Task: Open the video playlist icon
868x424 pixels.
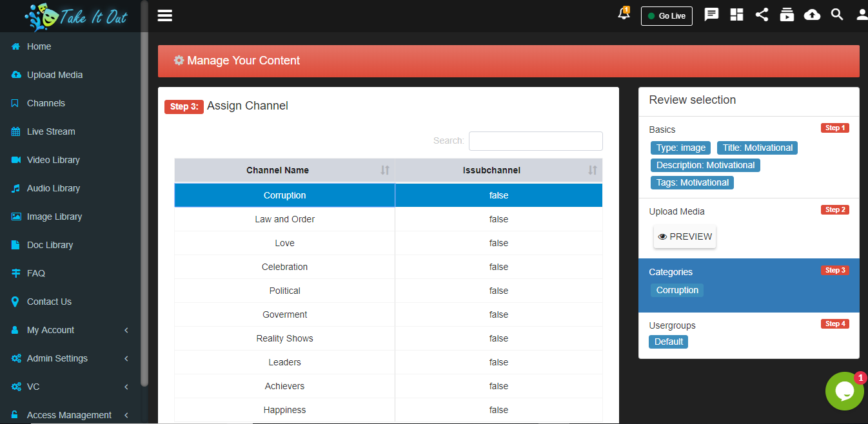Action: pos(787,15)
